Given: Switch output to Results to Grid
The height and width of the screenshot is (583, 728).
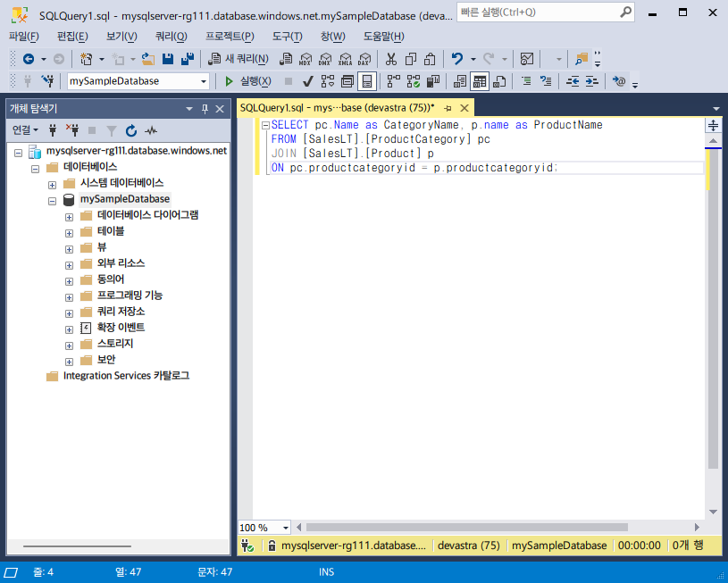Looking at the screenshot, I should point(479,81).
